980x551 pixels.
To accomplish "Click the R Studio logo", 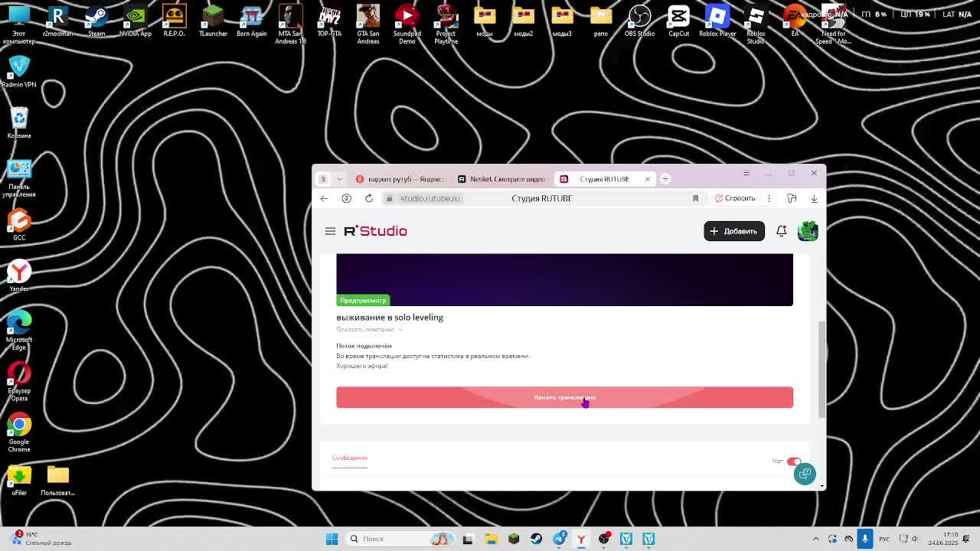I will (x=375, y=231).
